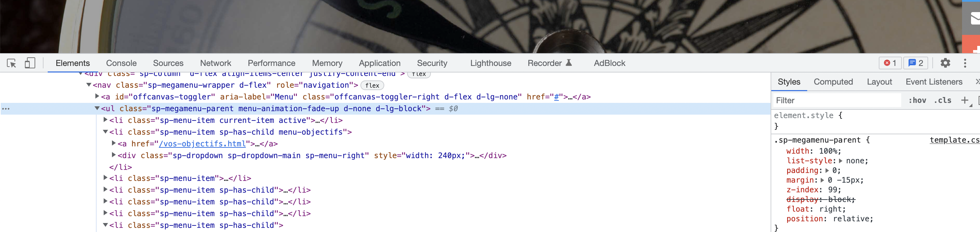Select the Styles sidebar tab
The width and height of the screenshot is (980, 232).
pyautogui.click(x=789, y=82)
